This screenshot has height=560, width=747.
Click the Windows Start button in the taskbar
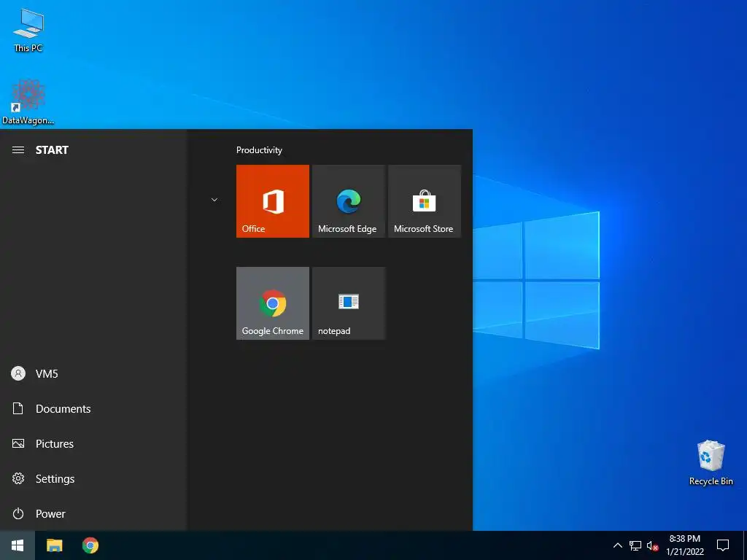pyautogui.click(x=18, y=545)
